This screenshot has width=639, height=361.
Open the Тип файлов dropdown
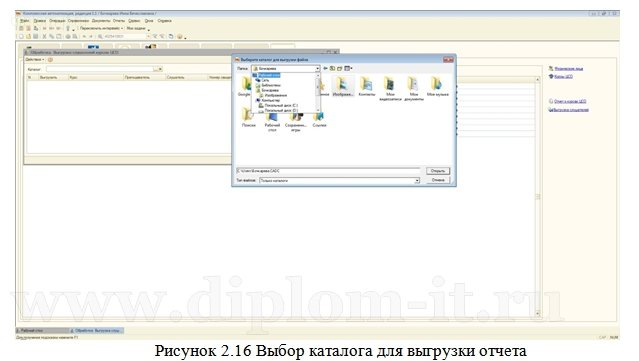(339, 180)
